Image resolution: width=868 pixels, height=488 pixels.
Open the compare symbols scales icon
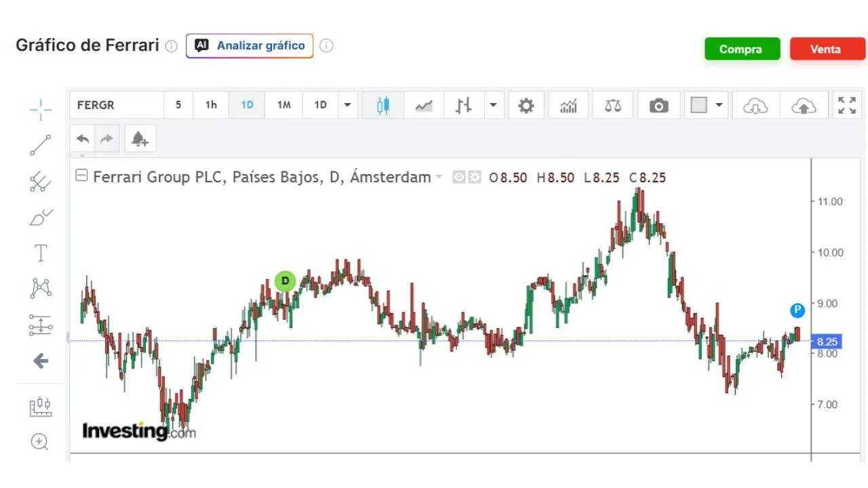[613, 105]
